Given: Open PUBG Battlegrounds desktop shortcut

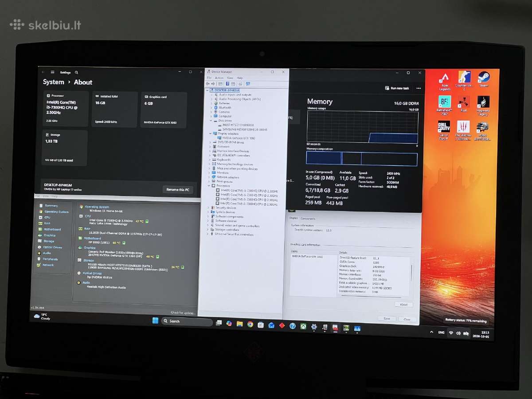Looking at the screenshot, I should (x=483, y=130).
